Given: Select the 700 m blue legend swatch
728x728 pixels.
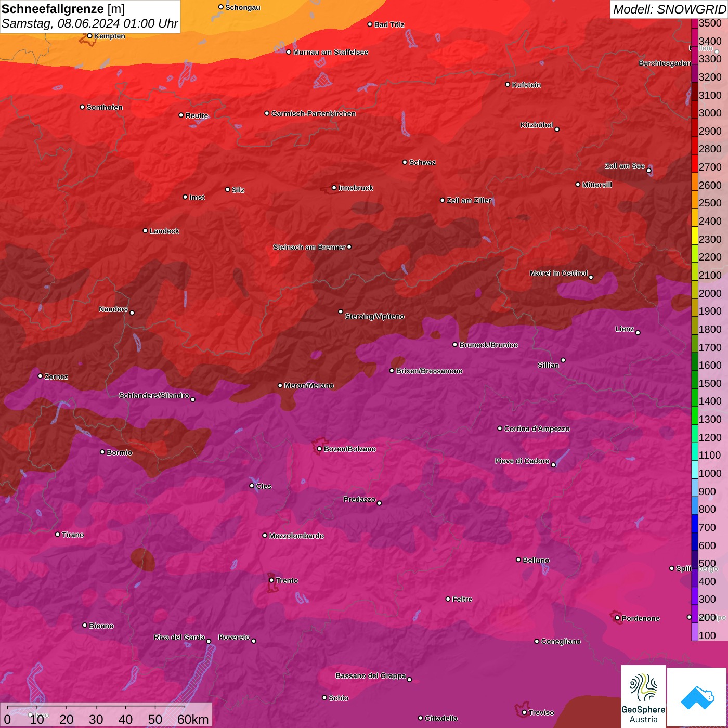Looking at the screenshot, I should click(695, 524).
